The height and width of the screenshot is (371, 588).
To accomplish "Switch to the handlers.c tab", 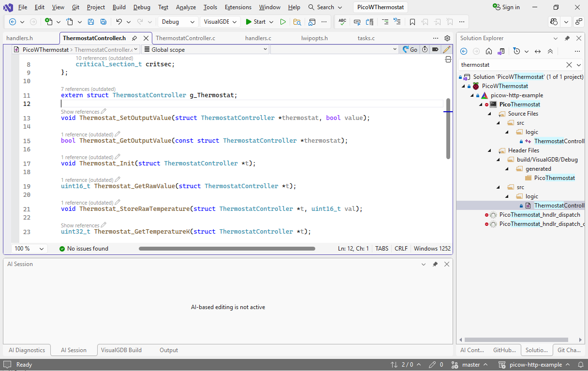I will (258, 38).
